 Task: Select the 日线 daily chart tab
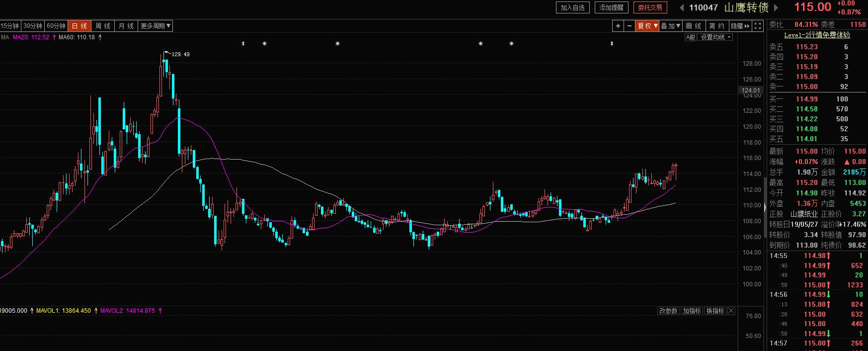pos(79,26)
